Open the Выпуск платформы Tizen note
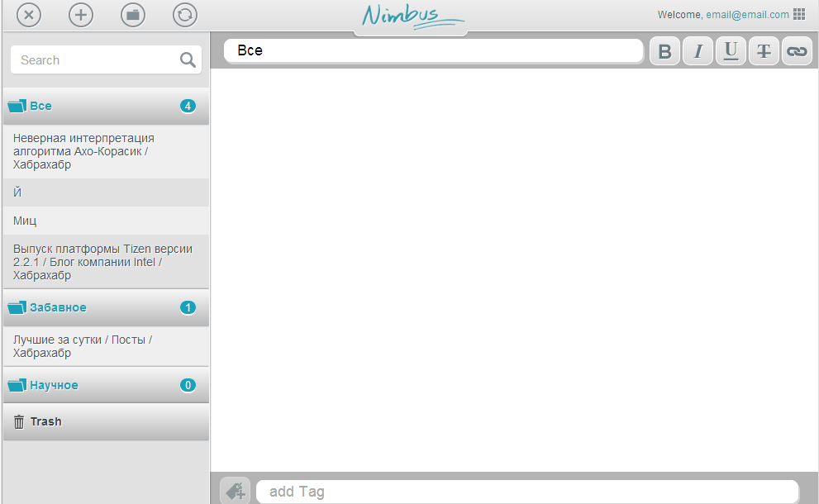The image size is (819, 504). click(106, 262)
